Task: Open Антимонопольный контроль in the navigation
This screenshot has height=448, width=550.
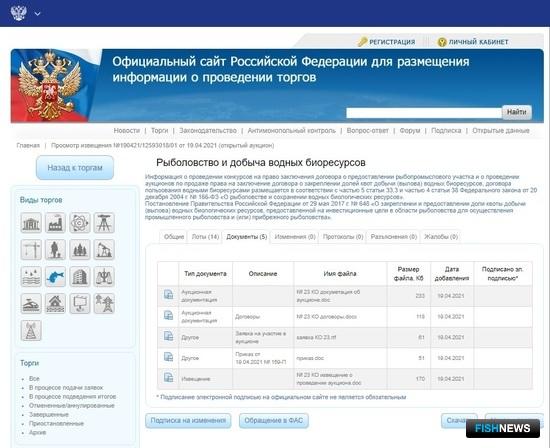Action: 291,131
